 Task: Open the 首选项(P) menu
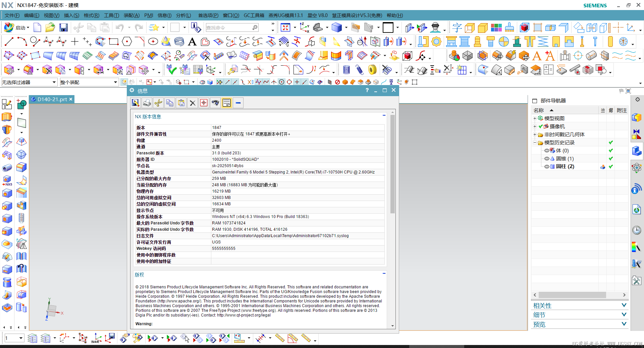tap(208, 15)
